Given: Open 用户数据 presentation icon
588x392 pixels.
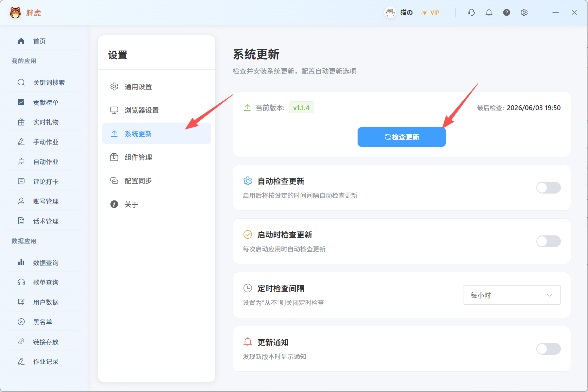Looking at the screenshot, I should coord(21,302).
